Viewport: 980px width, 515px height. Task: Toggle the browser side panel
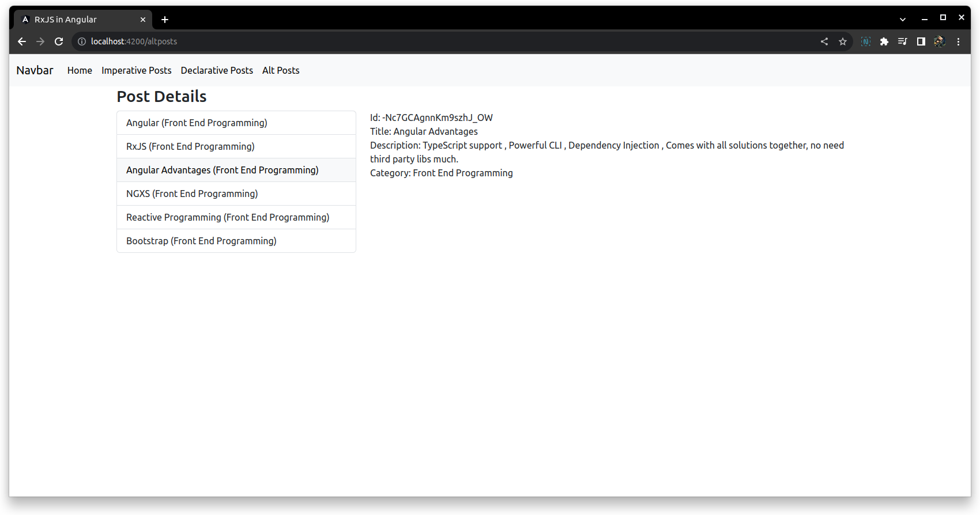click(921, 41)
